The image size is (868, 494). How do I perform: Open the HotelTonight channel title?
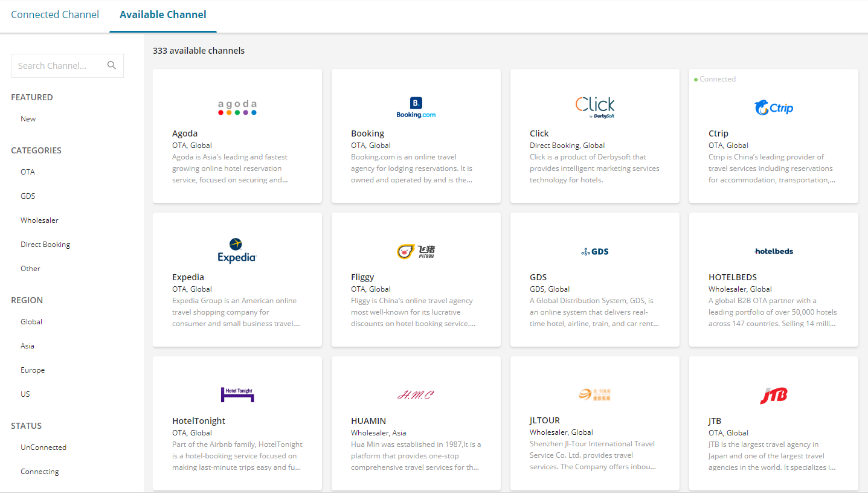tap(199, 421)
